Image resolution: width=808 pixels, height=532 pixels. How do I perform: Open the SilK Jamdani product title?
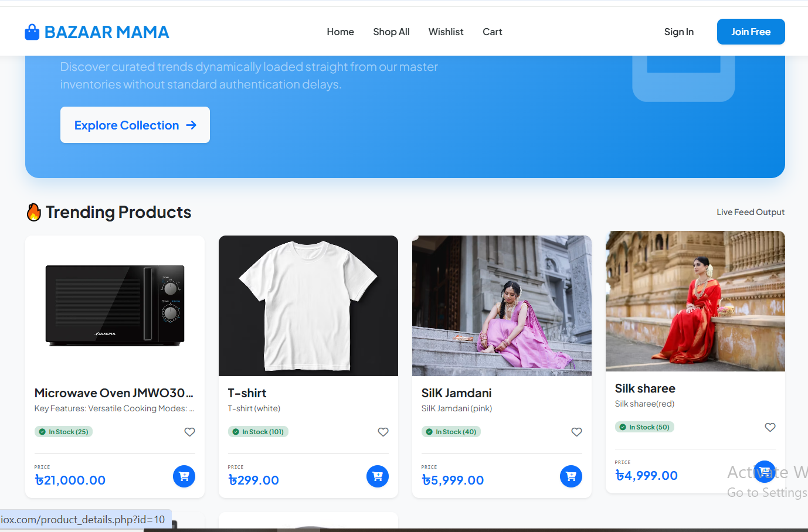coord(456,393)
